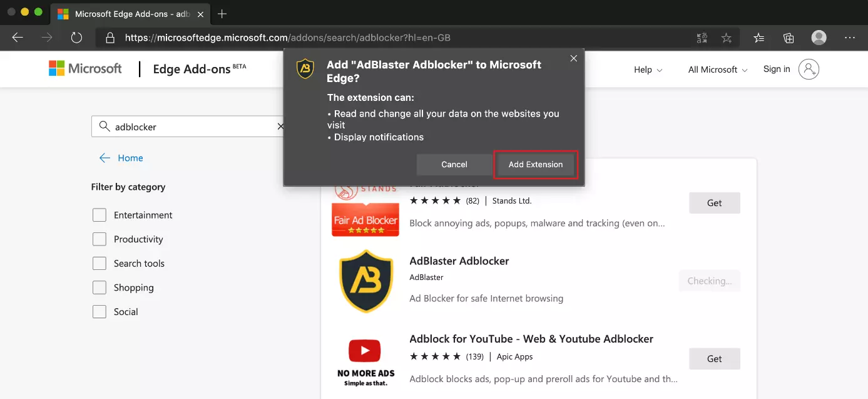
Task: Click the Add Extension button
Action: coord(535,165)
